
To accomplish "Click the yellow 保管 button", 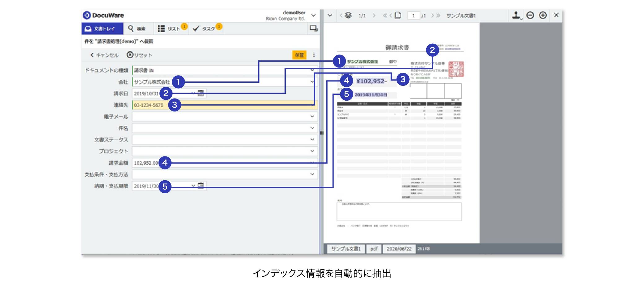I will point(299,55).
